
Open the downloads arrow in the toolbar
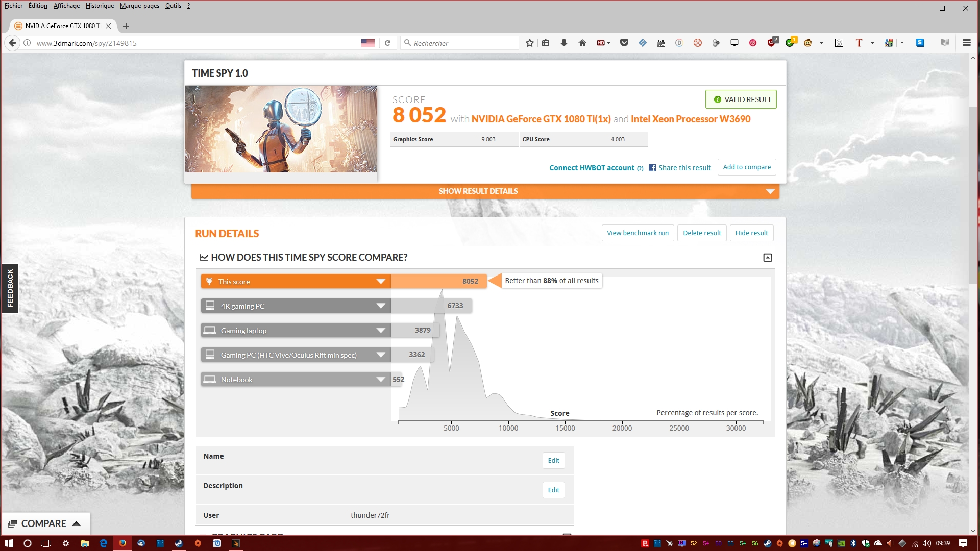pyautogui.click(x=564, y=43)
